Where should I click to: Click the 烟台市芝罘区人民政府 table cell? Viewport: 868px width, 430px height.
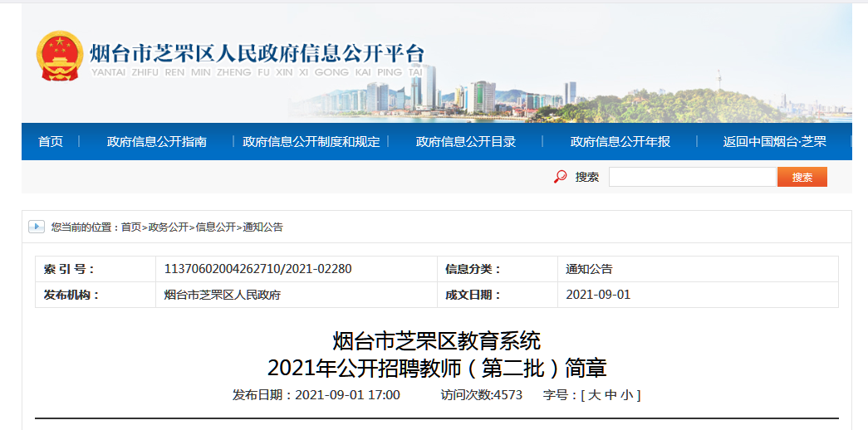[297, 295]
